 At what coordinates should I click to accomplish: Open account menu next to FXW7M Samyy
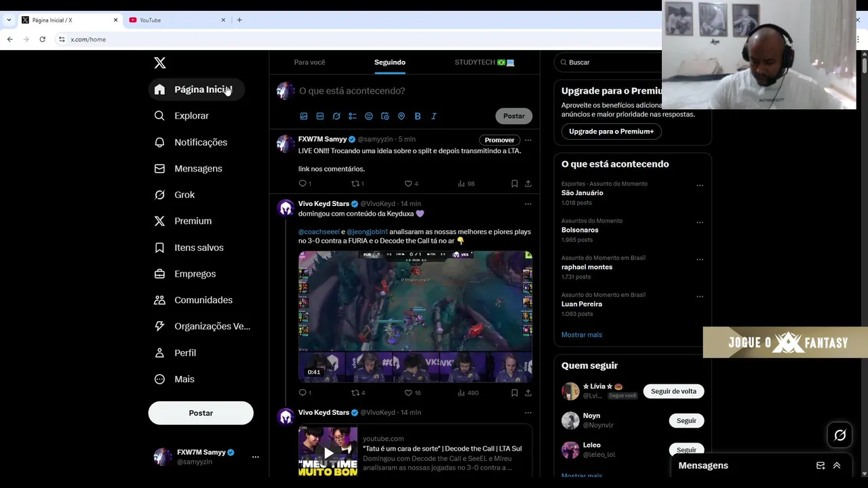[256, 457]
